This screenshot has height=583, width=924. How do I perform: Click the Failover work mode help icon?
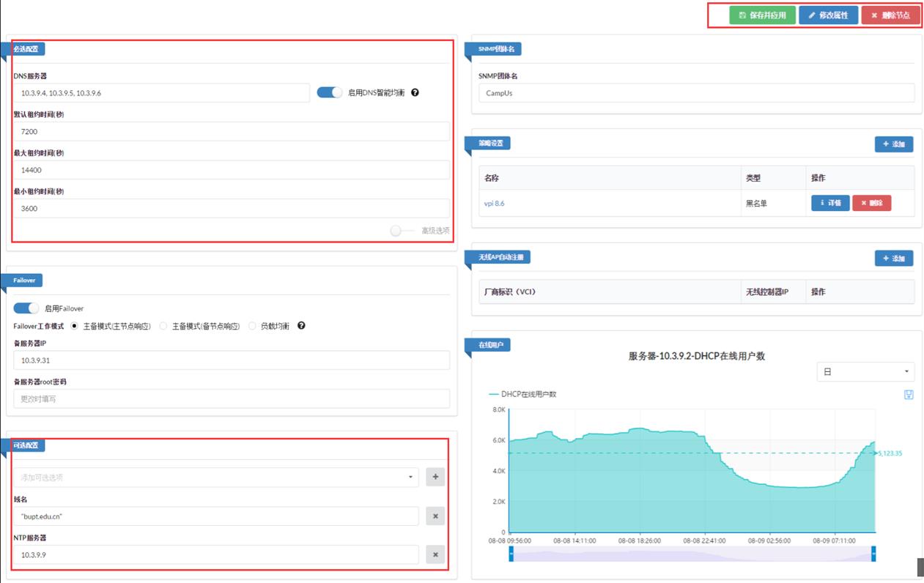(x=301, y=326)
